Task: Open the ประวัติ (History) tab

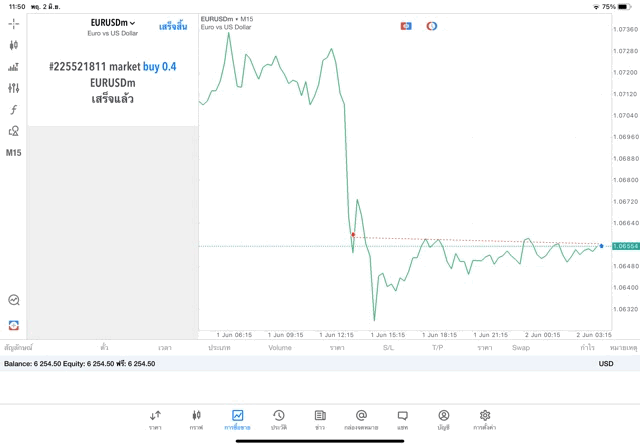Action: (278, 419)
